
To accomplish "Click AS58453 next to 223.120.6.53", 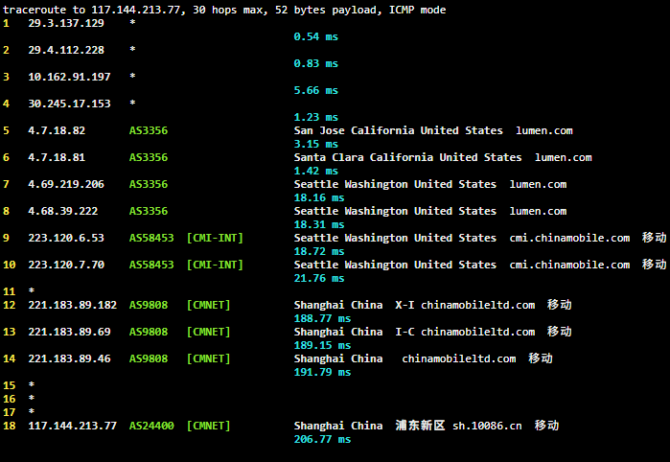I will click(151, 238).
